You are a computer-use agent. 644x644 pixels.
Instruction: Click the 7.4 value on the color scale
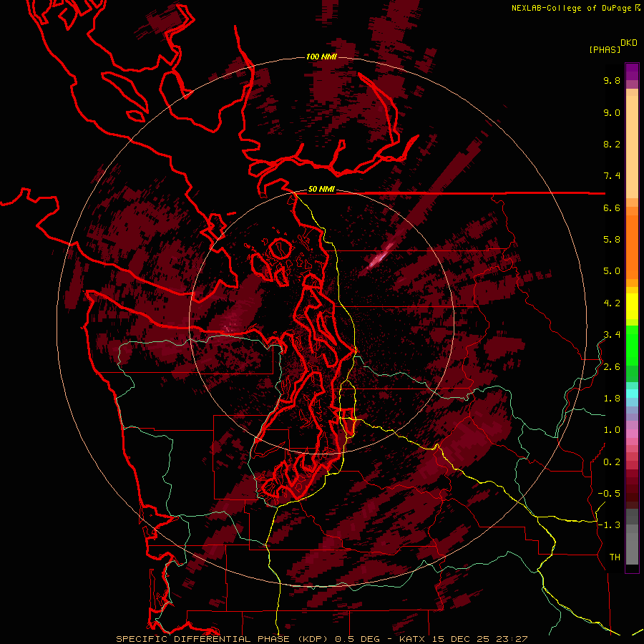(x=612, y=176)
